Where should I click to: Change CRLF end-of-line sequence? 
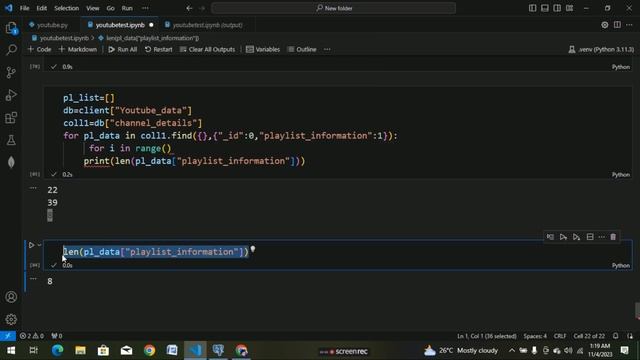(x=560, y=336)
